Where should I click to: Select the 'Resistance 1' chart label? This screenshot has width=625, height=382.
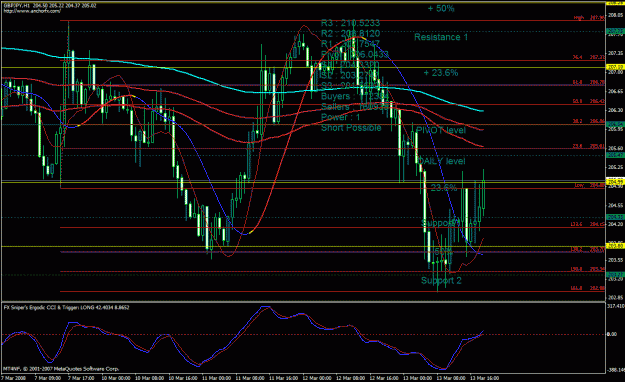(x=441, y=37)
